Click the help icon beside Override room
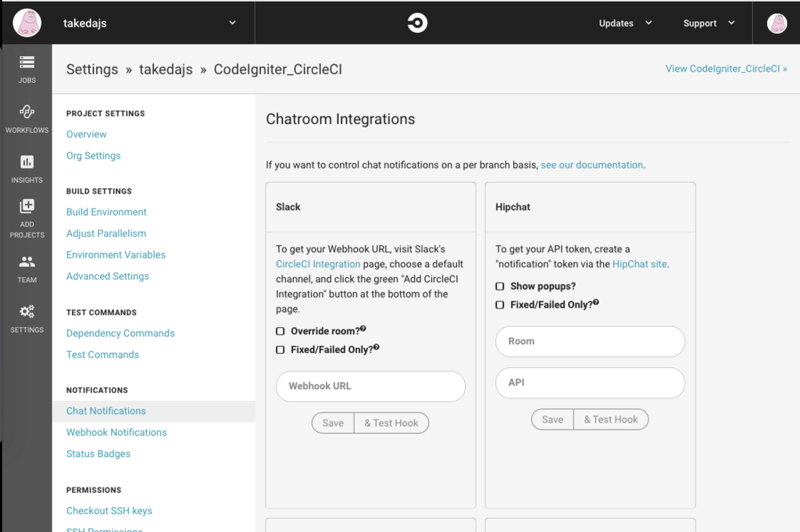The image size is (800, 532). click(x=363, y=328)
